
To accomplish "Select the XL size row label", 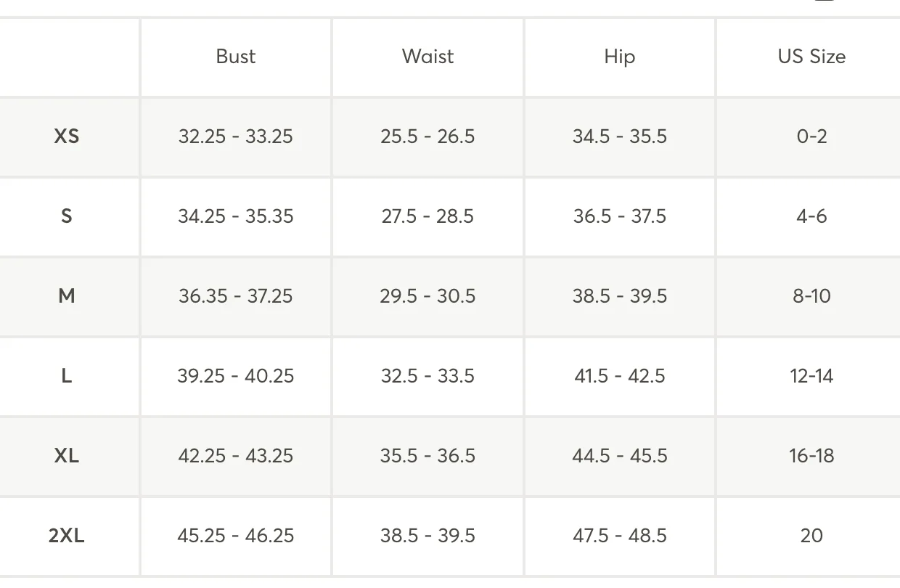I will coord(67,456).
